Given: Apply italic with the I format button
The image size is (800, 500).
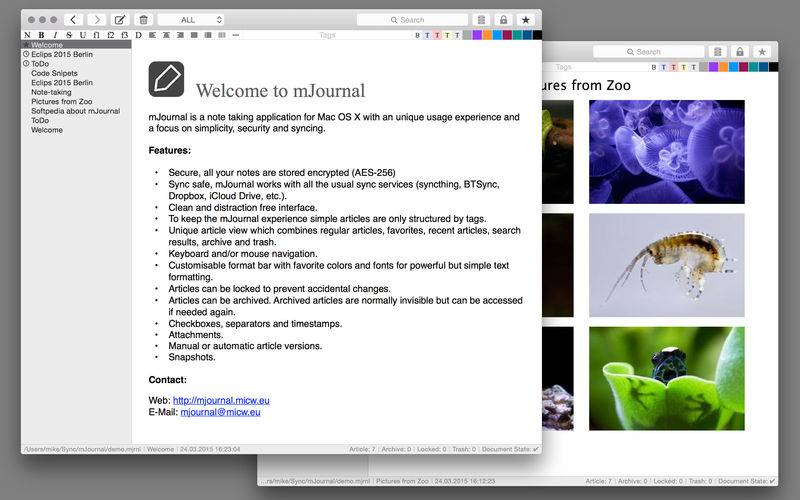Looking at the screenshot, I should pyautogui.click(x=55, y=35).
